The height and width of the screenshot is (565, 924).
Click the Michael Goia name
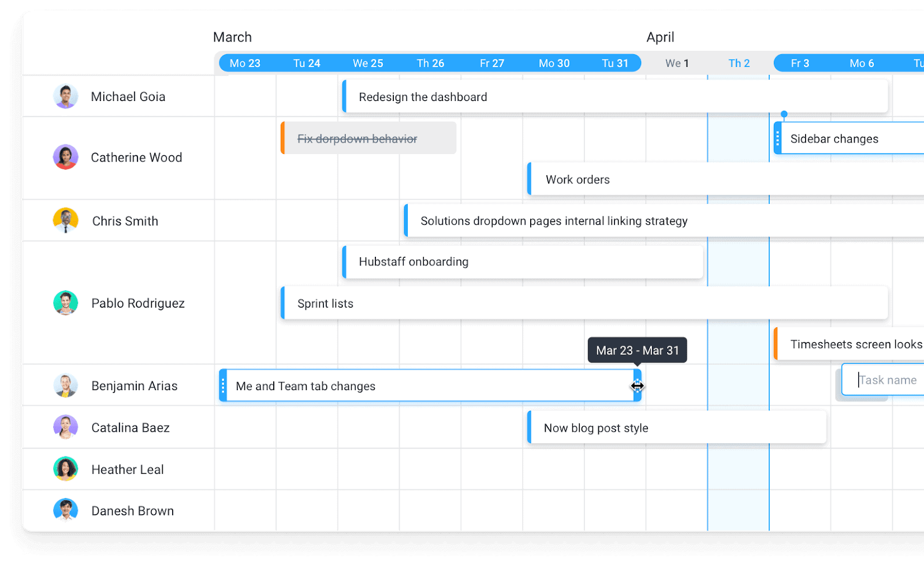128,96
